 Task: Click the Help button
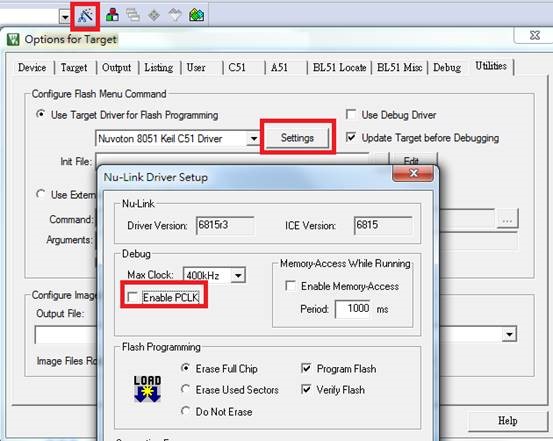tap(508, 421)
